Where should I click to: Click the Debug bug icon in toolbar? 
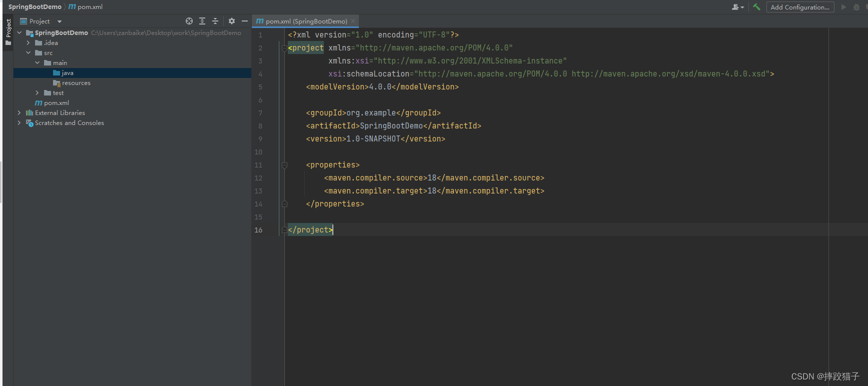click(856, 7)
